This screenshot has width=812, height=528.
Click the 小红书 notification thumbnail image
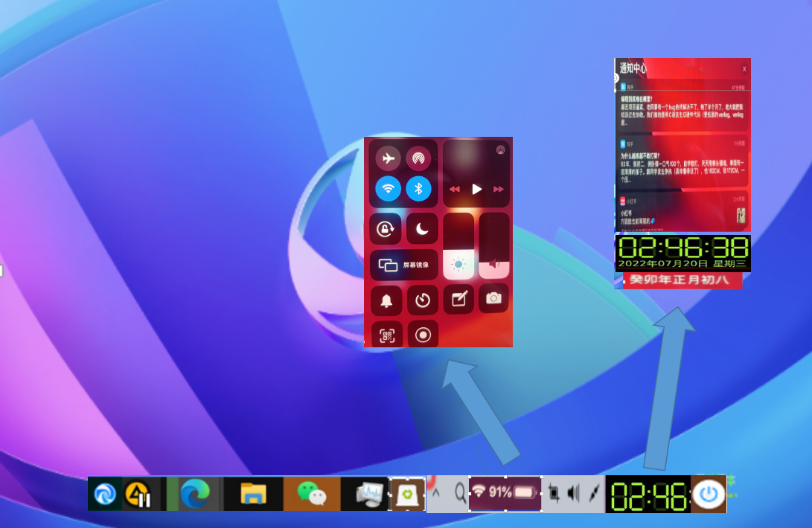coord(741,216)
